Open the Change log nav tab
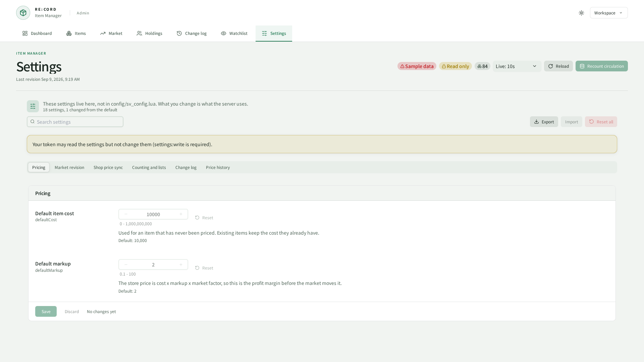Viewport: 644px width, 362px height. [x=192, y=33]
